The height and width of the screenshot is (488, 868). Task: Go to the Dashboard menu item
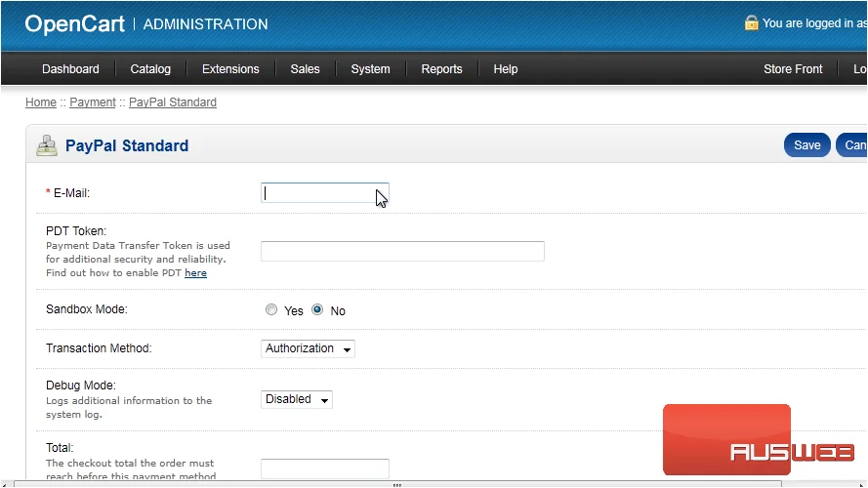pyautogui.click(x=70, y=69)
